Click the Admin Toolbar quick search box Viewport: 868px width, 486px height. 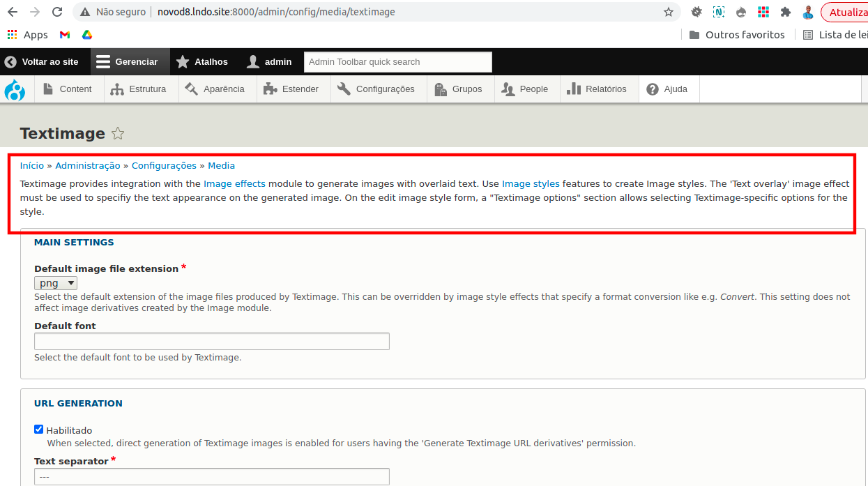click(x=397, y=62)
